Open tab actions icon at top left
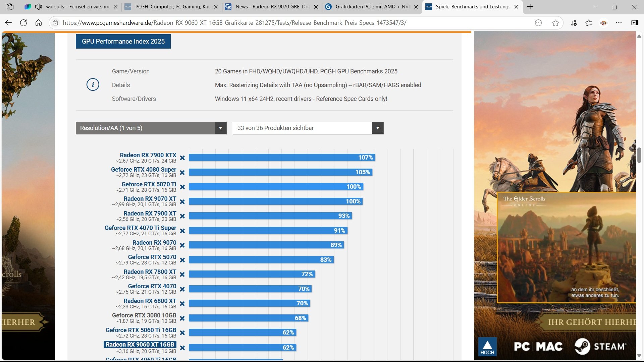Viewport: 644px width, 362px height. pyautogui.click(x=10, y=7)
